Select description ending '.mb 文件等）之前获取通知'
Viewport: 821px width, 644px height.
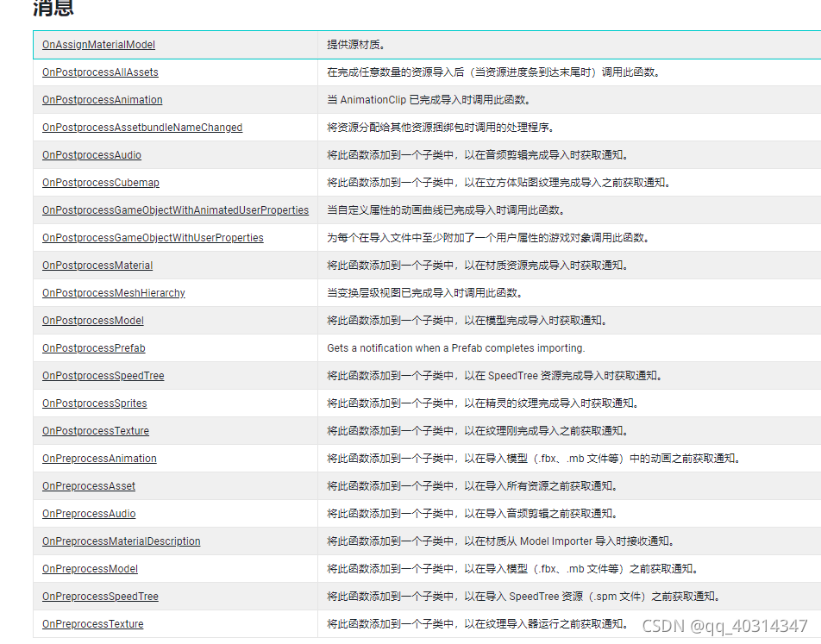click(x=514, y=569)
